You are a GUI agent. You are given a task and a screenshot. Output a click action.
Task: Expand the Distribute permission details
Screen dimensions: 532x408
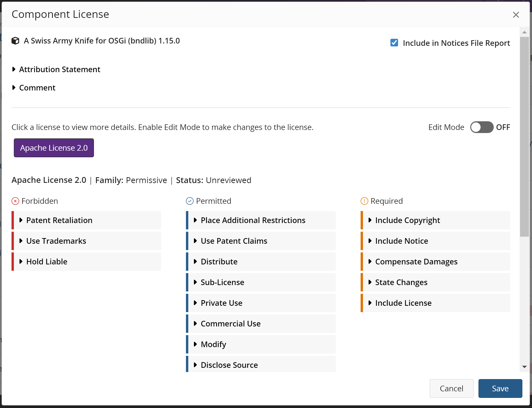pyautogui.click(x=196, y=262)
